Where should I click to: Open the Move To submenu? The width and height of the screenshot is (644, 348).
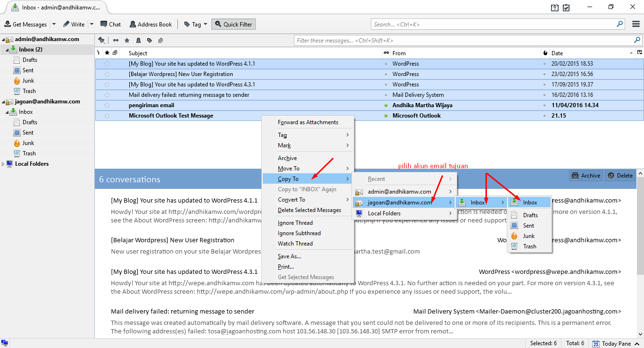click(308, 169)
